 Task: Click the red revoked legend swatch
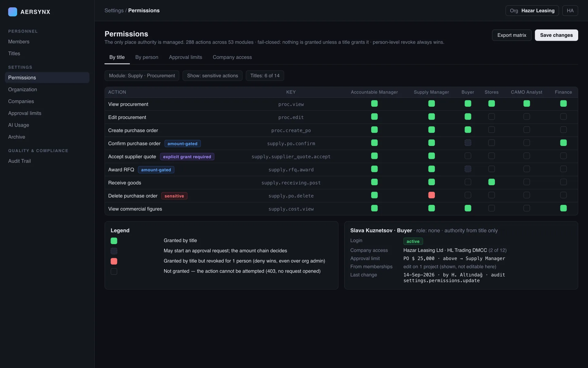click(114, 261)
